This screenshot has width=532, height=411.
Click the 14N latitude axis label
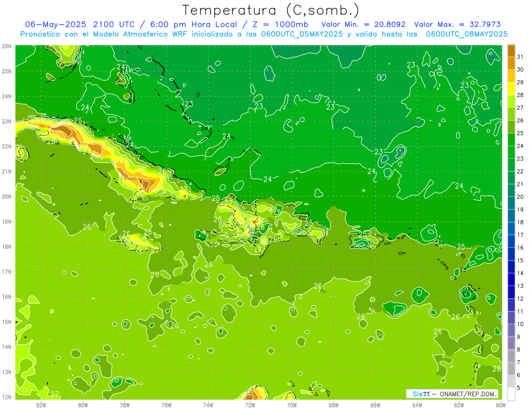pos(7,347)
